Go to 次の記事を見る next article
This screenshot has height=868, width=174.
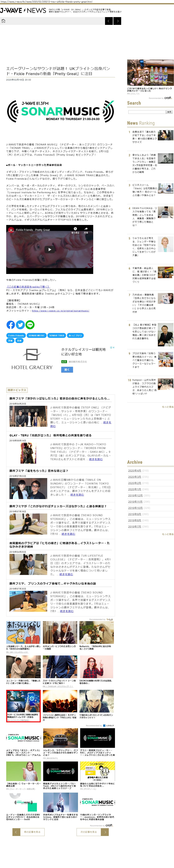tap(92, 832)
